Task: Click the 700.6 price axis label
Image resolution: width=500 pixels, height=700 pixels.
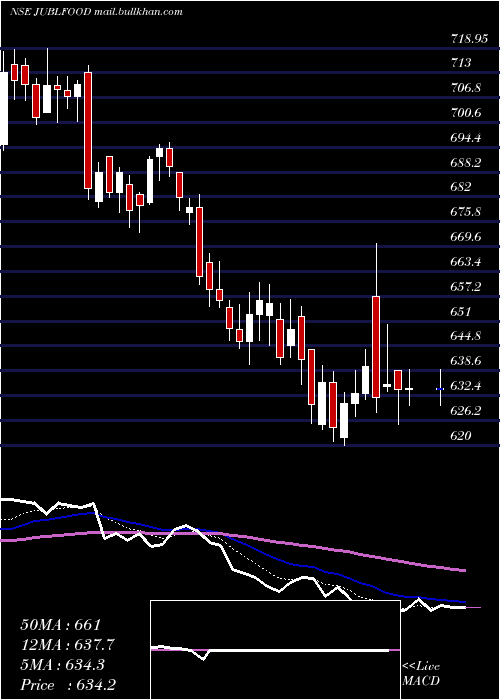Action: [x=466, y=113]
